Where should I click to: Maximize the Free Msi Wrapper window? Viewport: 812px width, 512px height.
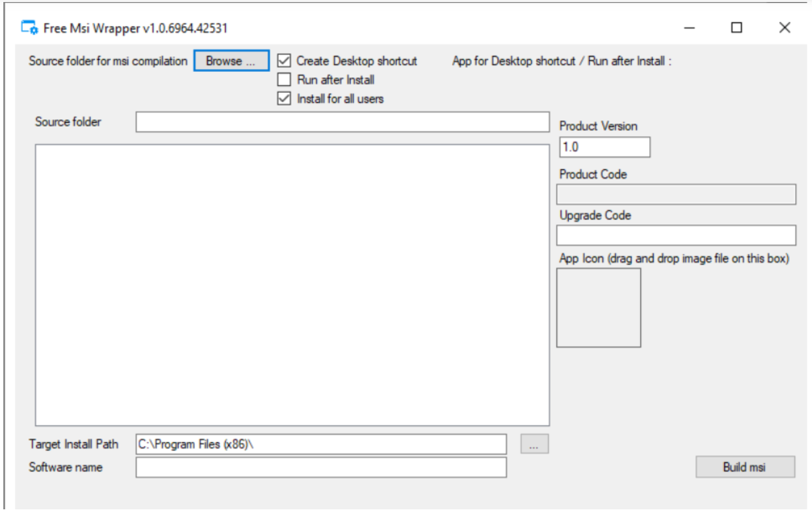point(737,28)
